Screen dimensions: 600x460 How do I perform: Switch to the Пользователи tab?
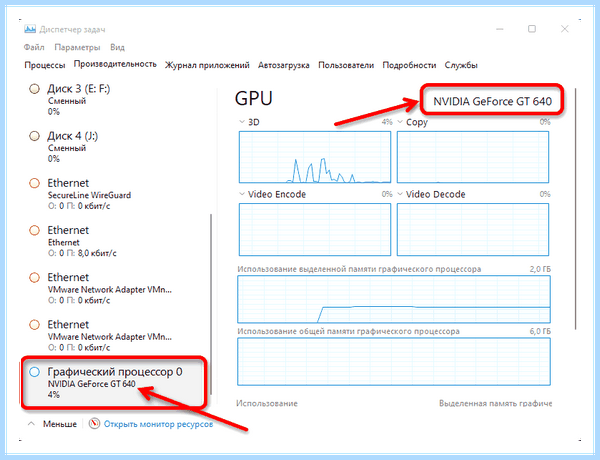[346, 65]
